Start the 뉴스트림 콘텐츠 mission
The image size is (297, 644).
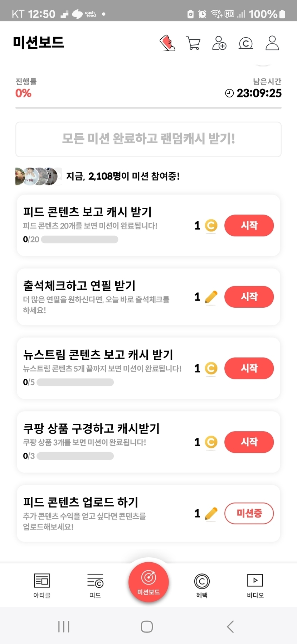point(249,368)
